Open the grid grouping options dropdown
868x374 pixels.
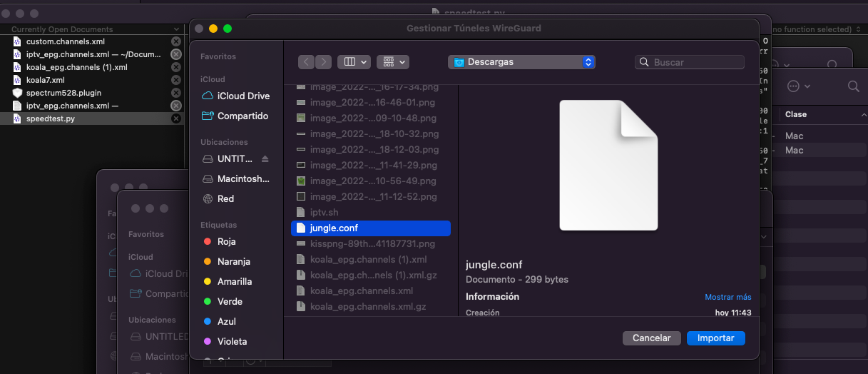point(392,62)
